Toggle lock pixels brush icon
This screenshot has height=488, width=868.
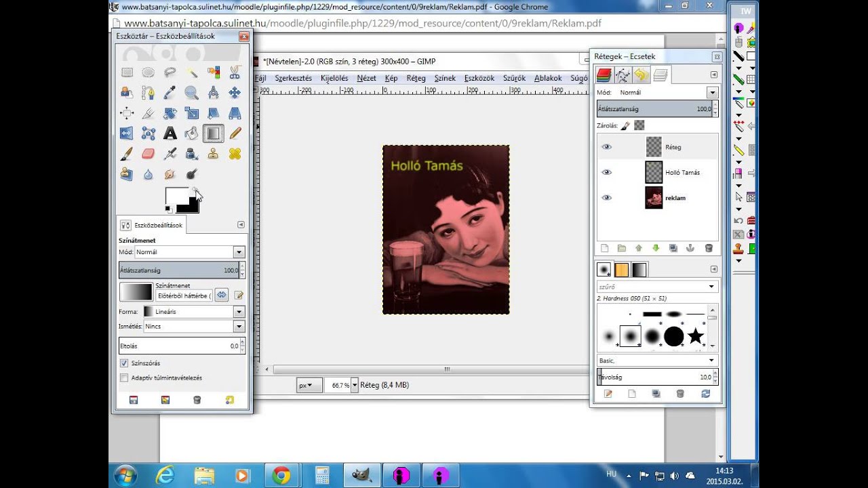click(x=625, y=125)
